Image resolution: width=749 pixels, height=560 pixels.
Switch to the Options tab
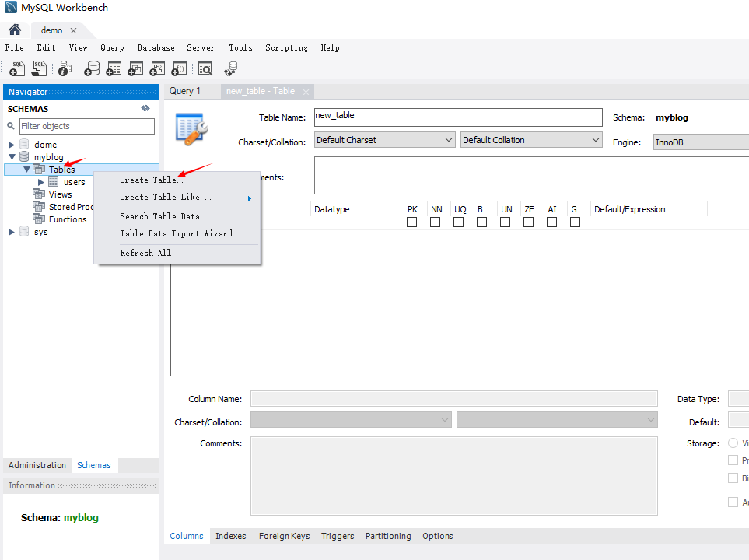click(438, 536)
